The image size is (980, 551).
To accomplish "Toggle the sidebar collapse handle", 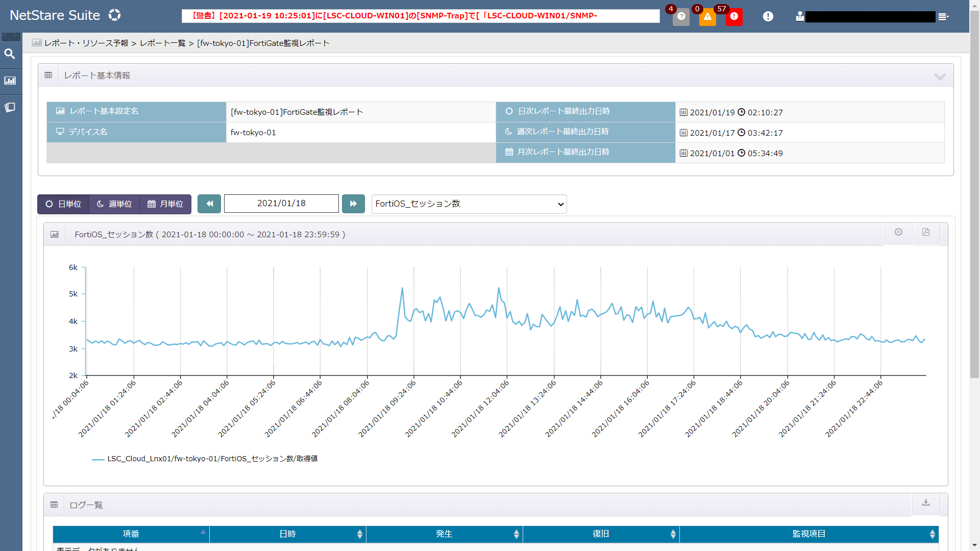I will point(11,36).
